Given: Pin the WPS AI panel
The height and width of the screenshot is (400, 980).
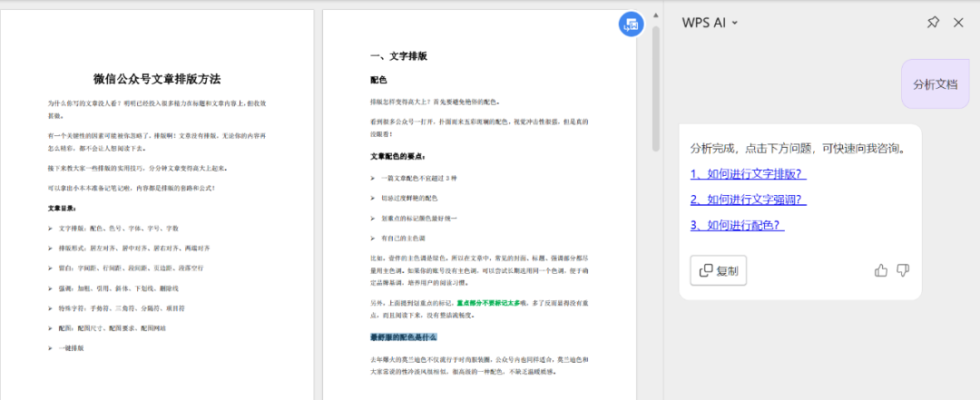Looking at the screenshot, I should coord(933,23).
